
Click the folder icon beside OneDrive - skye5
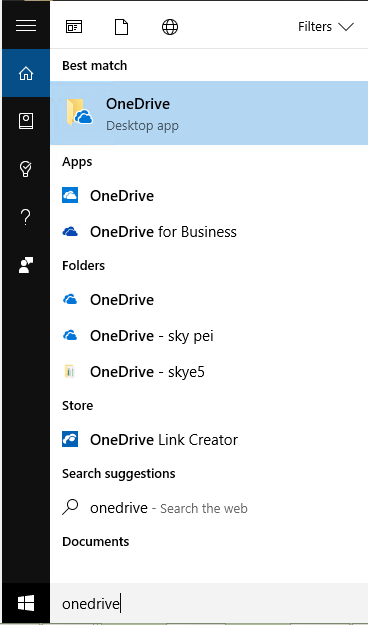(x=70, y=371)
